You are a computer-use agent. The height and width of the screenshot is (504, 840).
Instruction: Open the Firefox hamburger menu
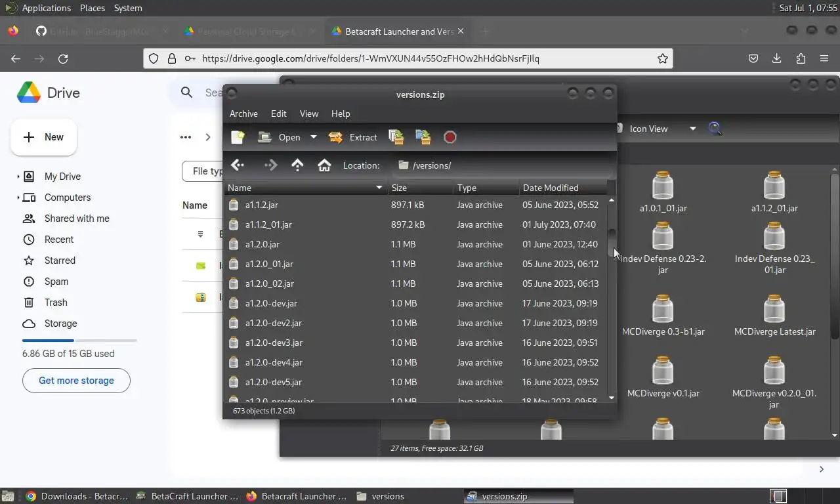[x=824, y=58]
